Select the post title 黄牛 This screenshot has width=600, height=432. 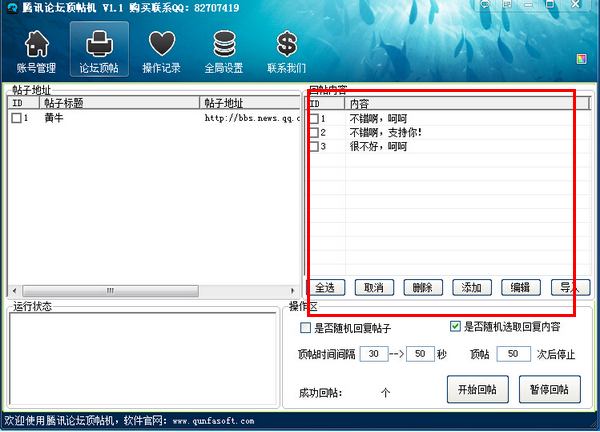tap(54, 118)
